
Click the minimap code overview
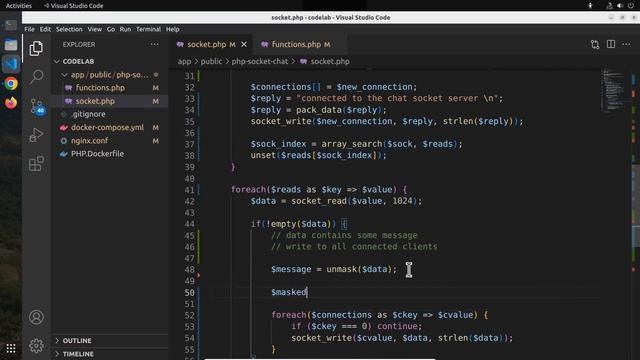[x=613, y=91]
